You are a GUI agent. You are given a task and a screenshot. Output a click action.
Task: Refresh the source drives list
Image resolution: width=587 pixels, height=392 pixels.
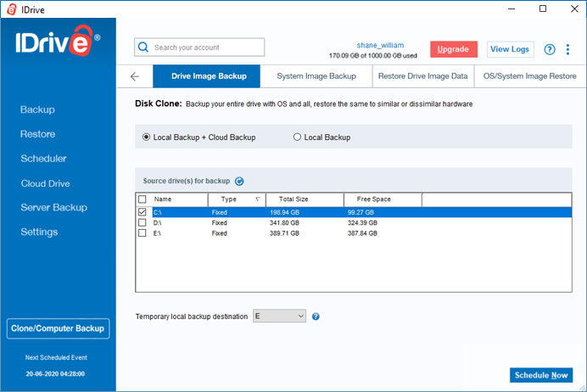pos(239,182)
